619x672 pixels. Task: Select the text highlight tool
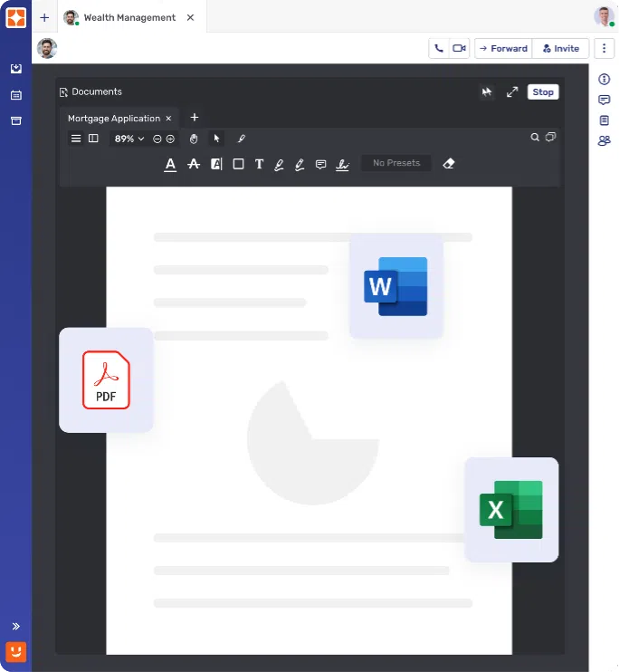coord(217,164)
